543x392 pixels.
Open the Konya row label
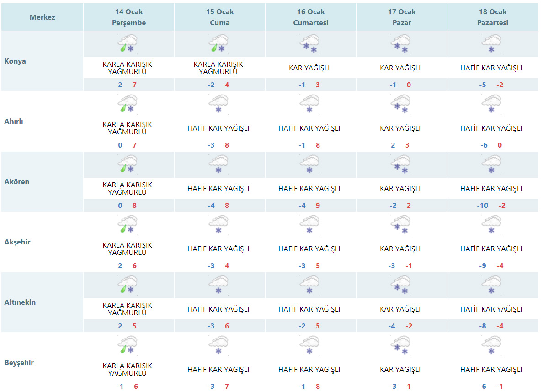pyautogui.click(x=15, y=61)
